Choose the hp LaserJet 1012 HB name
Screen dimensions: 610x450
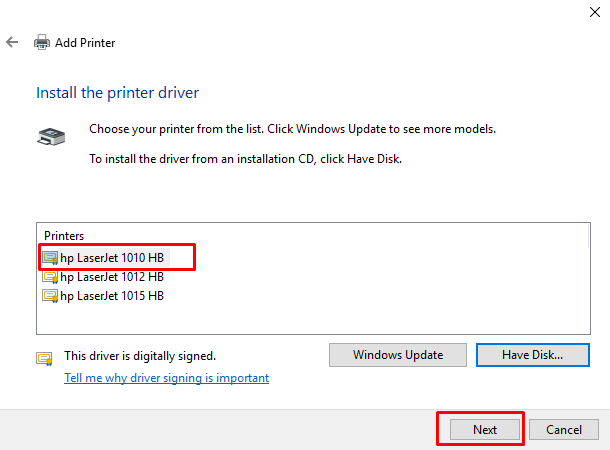click(x=112, y=277)
